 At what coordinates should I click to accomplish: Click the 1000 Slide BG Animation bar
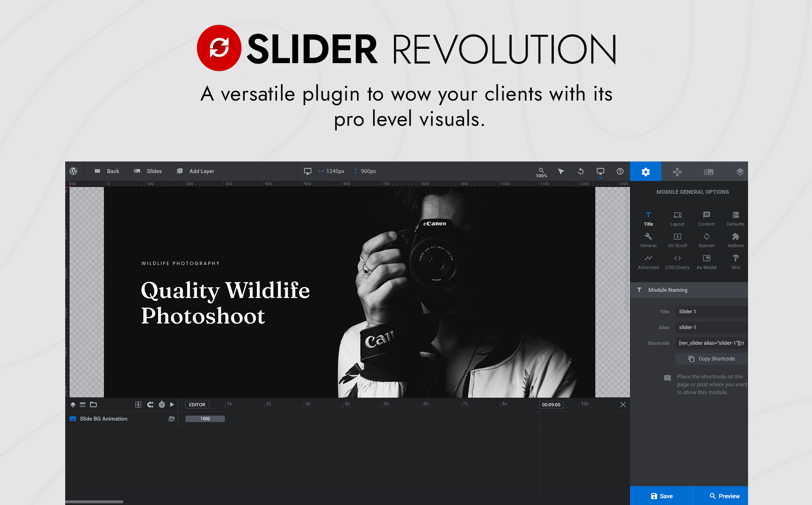point(205,419)
